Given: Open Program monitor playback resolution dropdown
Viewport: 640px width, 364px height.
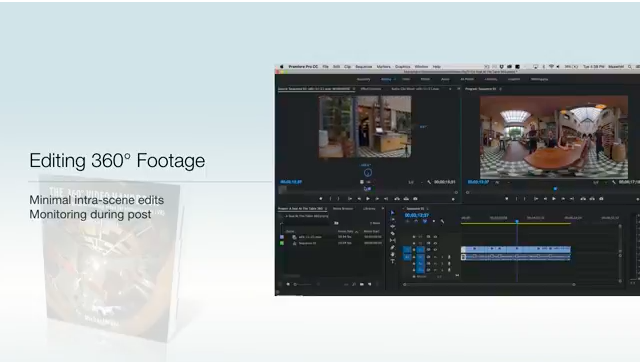Looking at the screenshot, I should tap(600, 182).
